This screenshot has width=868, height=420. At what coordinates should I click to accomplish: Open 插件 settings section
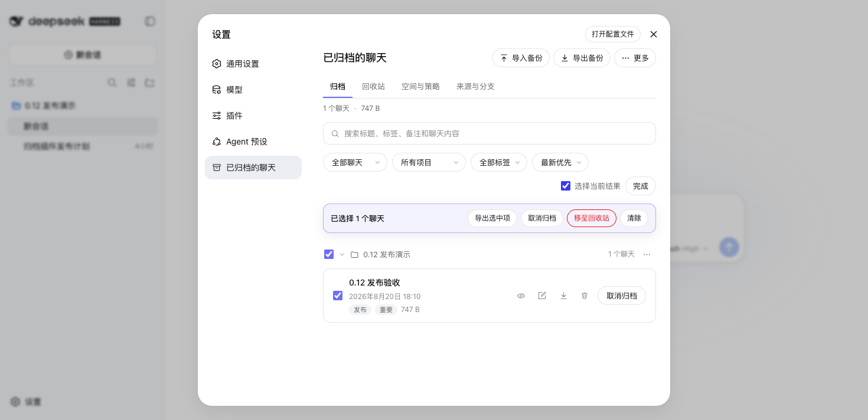pyautogui.click(x=253, y=116)
